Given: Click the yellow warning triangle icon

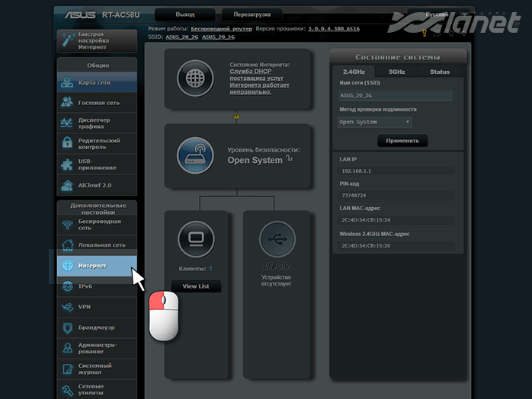Looking at the screenshot, I should [x=237, y=116].
